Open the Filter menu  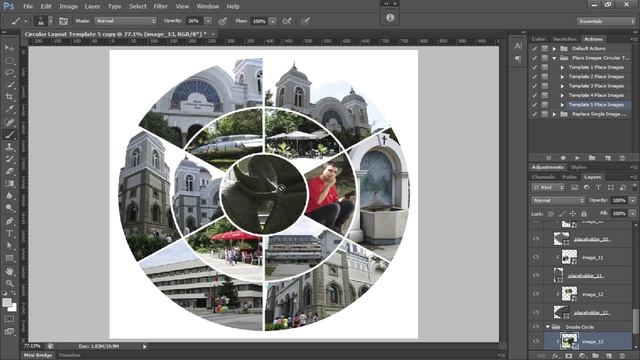tap(160, 7)
